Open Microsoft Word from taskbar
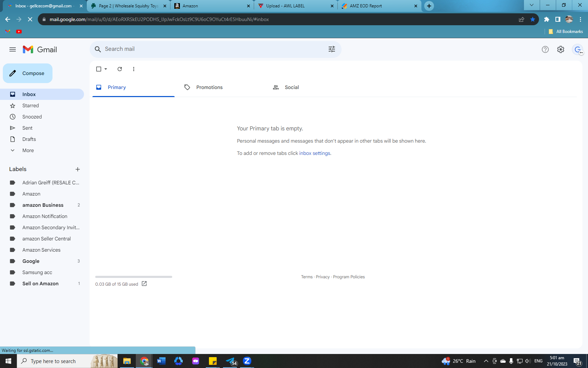The height and width of the screenshot is (368, 588). pyautogui.click(x=161, y=361)
